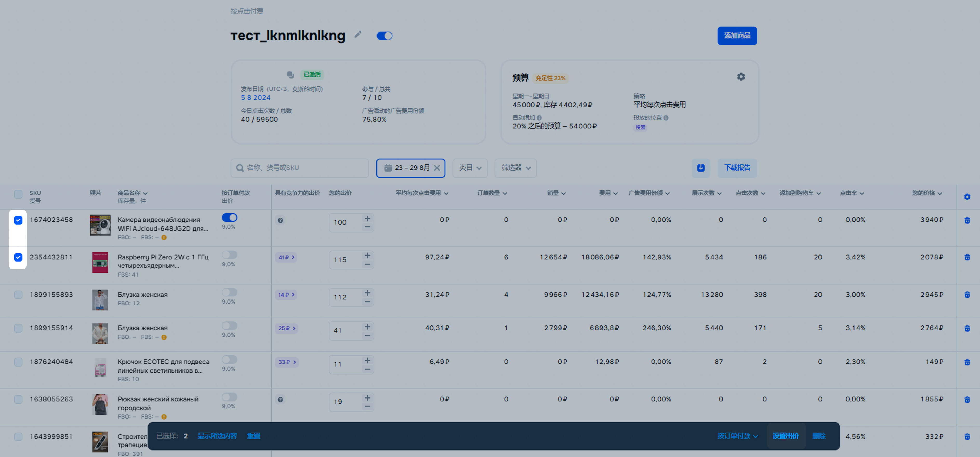Click the help question mark icon in the Рюкзак row

pyautogui.click(x=280, y=400)
